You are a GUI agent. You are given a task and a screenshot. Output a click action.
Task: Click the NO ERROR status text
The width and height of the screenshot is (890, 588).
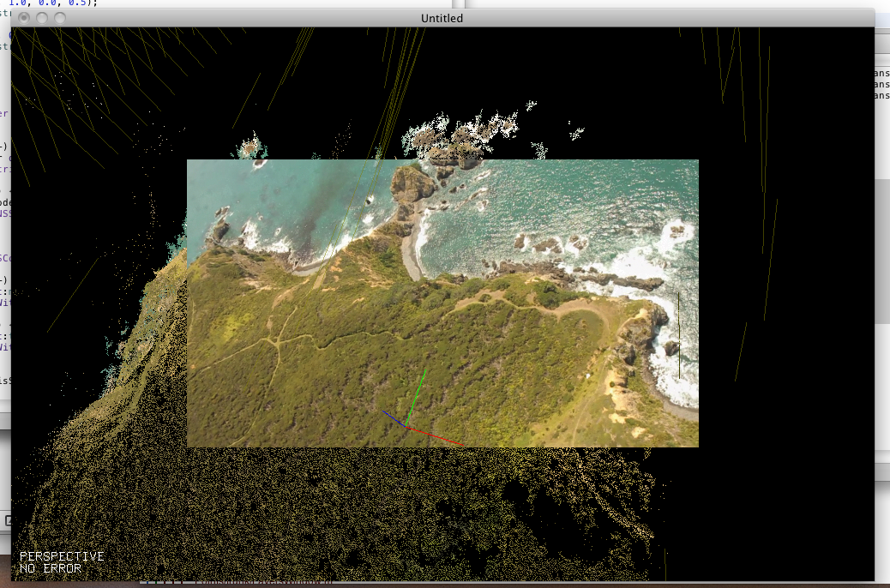(x=51, y=568)
